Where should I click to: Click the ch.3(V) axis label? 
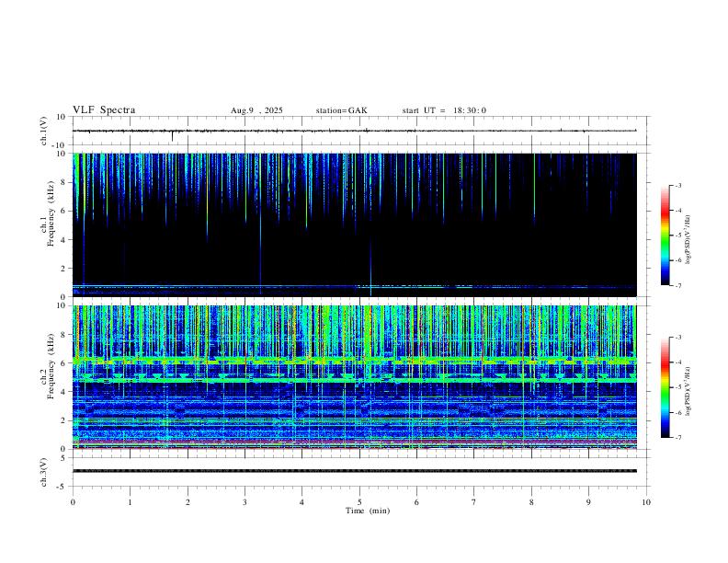[43, 471]
